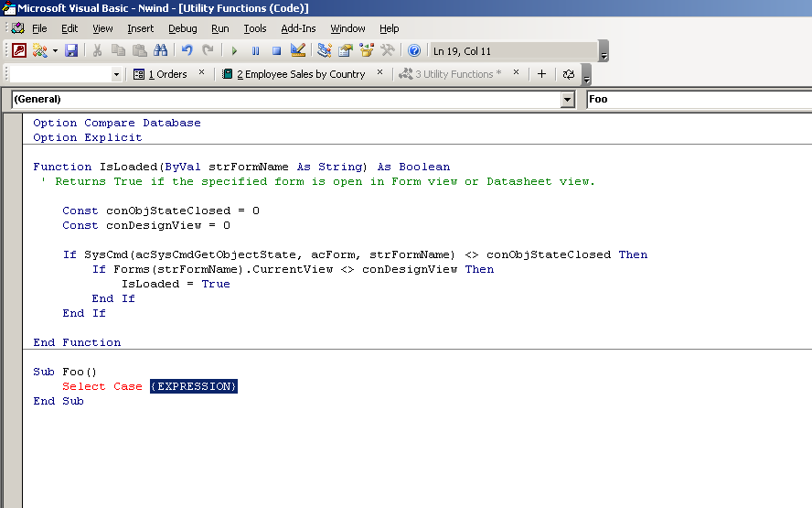This screenshot has width=812, height=508.
Task: Switch to the Microsoft Access view icon
Action: click(19, 50)
